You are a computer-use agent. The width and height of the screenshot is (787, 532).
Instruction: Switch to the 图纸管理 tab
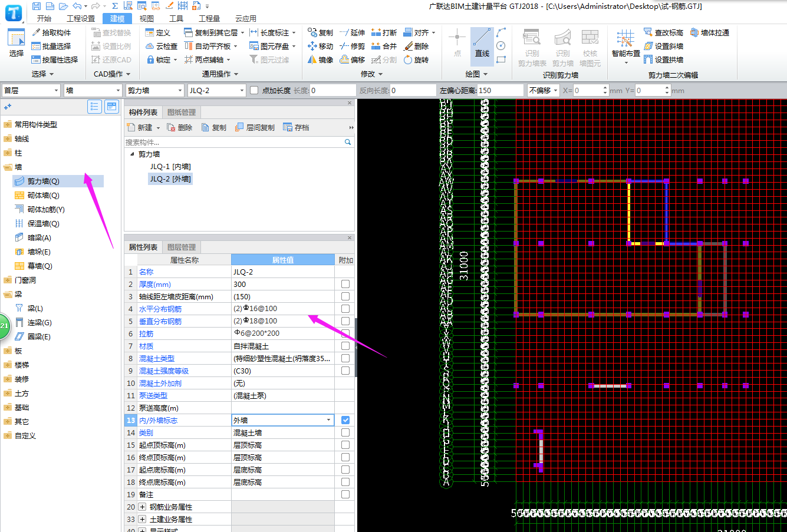(182, 112)
